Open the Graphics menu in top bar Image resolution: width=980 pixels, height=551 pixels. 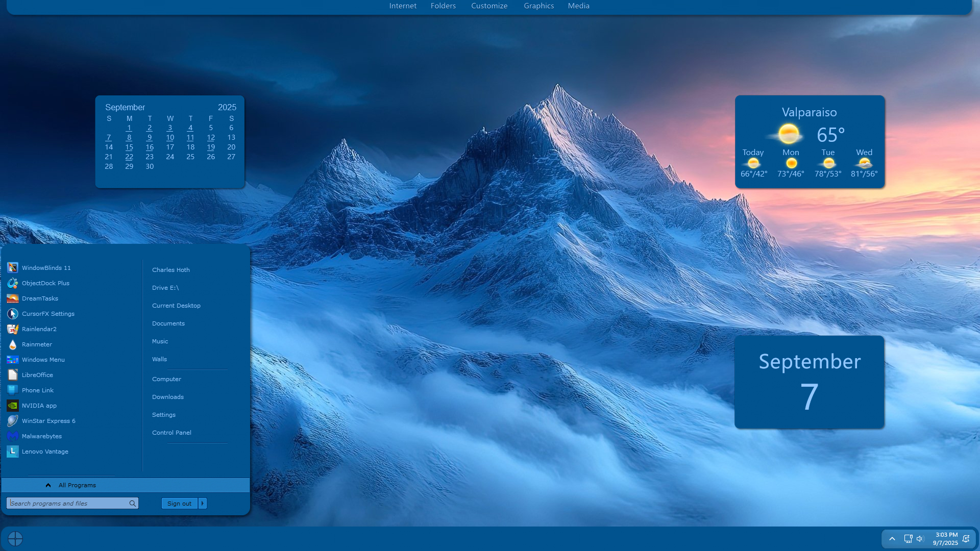[x=538, y=6]
